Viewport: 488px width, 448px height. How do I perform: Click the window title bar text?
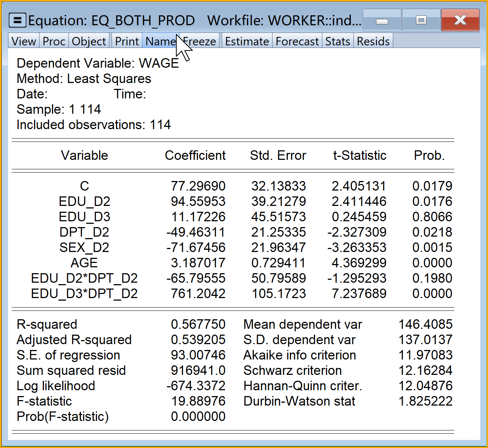pos(194,20)
